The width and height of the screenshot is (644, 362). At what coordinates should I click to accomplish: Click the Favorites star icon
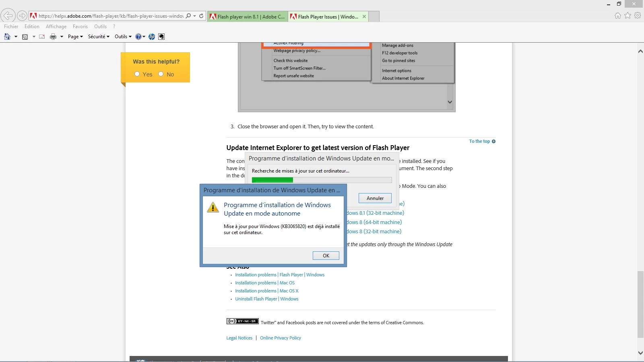tap(628, 16)
